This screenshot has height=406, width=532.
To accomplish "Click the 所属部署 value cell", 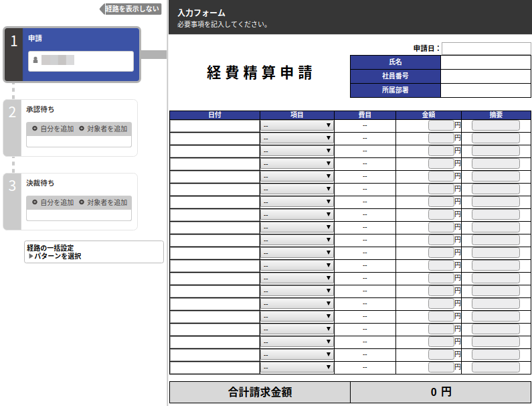I will pyautogui.click(x=486, y=90).
